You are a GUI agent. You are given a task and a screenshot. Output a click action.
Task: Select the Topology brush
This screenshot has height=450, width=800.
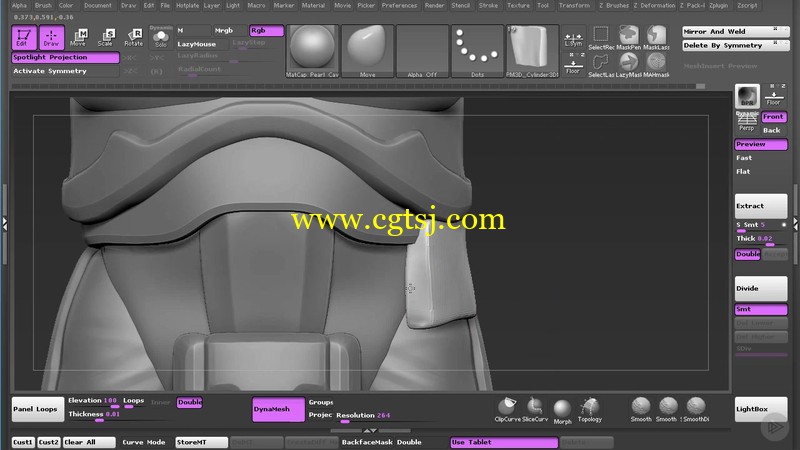pyautogui.click(x=590, y=410)
